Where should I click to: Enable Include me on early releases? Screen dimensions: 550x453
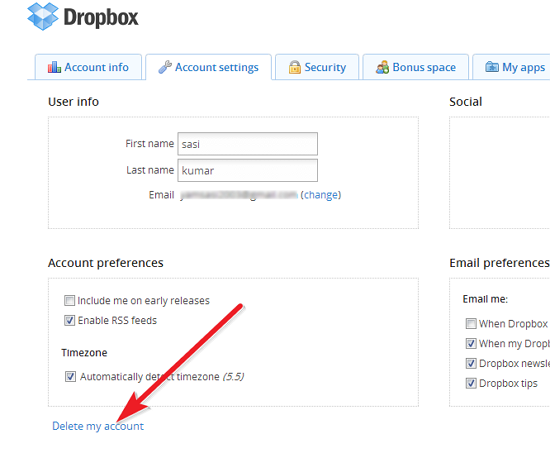click(x=69, y=300)
